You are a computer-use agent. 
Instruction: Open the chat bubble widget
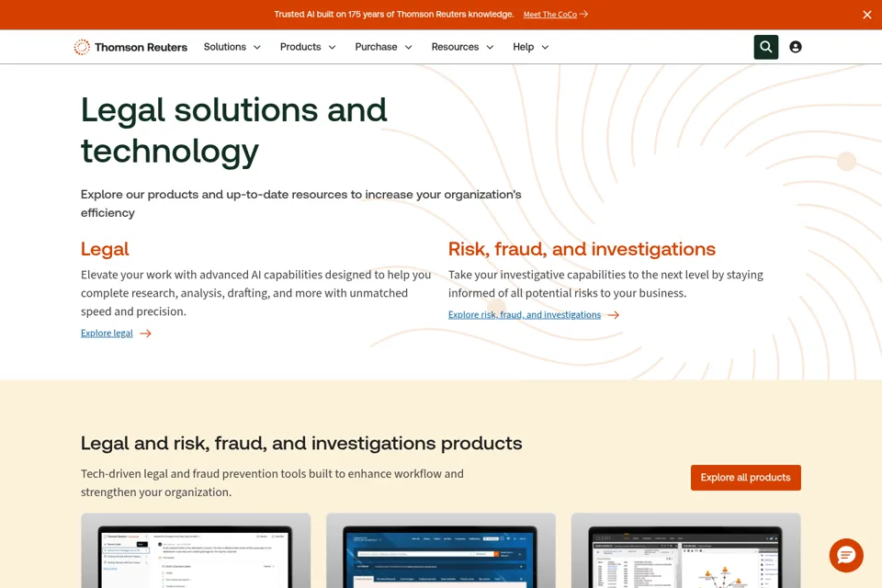coord(845,555)
